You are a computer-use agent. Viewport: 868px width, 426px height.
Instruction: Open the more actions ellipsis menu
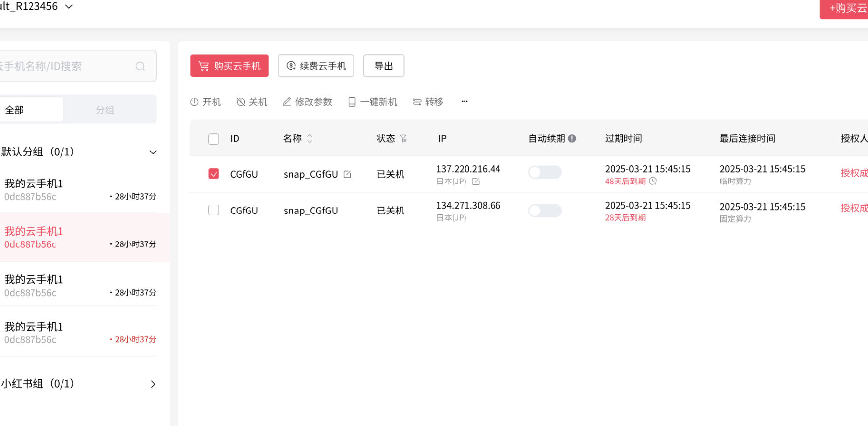465,102
